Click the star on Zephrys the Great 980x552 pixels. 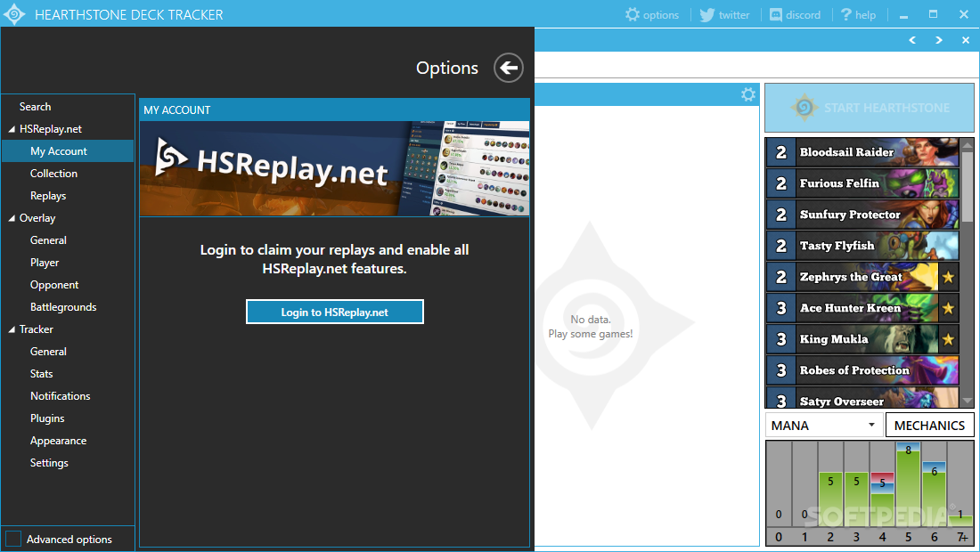(x=948, y=277)
